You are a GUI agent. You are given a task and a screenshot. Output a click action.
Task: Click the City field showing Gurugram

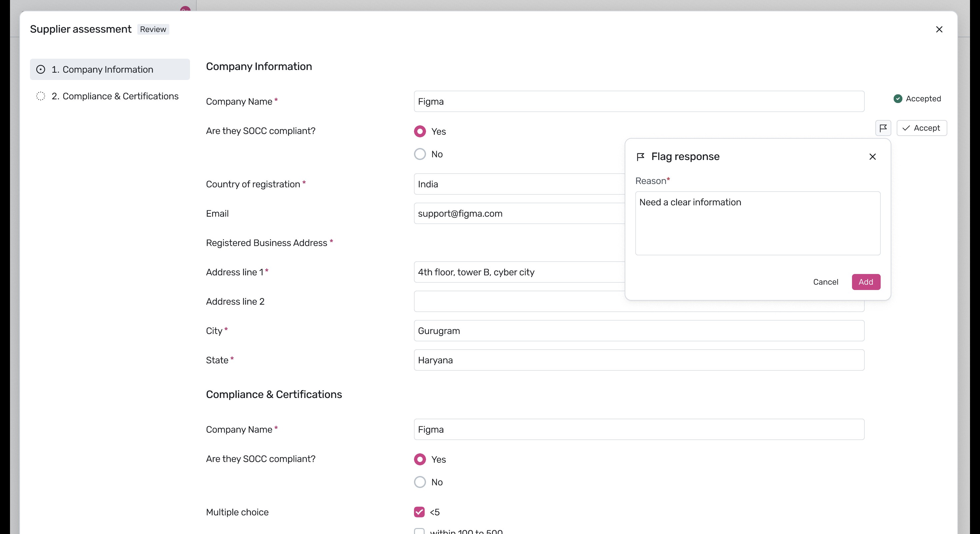coord(639,331)
